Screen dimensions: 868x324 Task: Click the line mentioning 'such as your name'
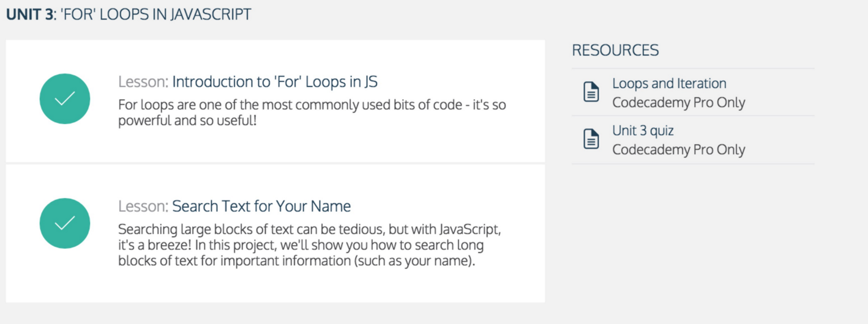point(296,261)
